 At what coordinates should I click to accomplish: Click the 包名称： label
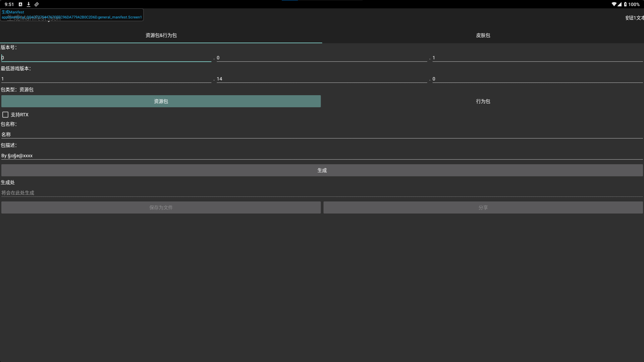[x=9, y=124]
